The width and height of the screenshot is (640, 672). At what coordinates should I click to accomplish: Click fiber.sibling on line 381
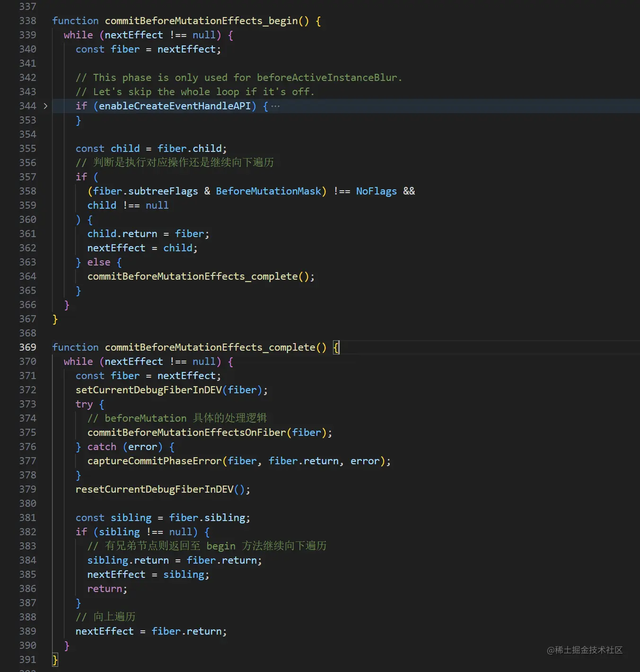[207, 518]
